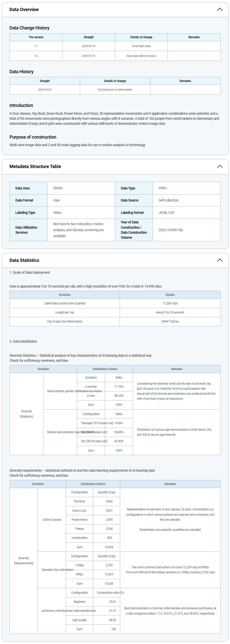Click the Data Change History heading

[29, 28]
